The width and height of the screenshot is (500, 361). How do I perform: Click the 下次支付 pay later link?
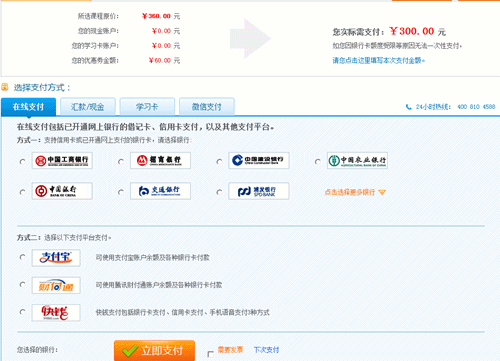pyautogui.click(x=266, y=350)
